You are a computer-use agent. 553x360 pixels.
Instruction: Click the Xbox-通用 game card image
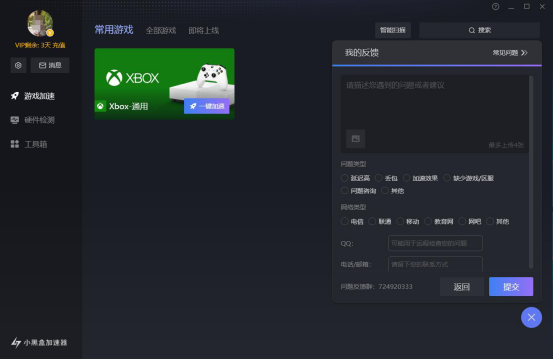pos(164,84)
